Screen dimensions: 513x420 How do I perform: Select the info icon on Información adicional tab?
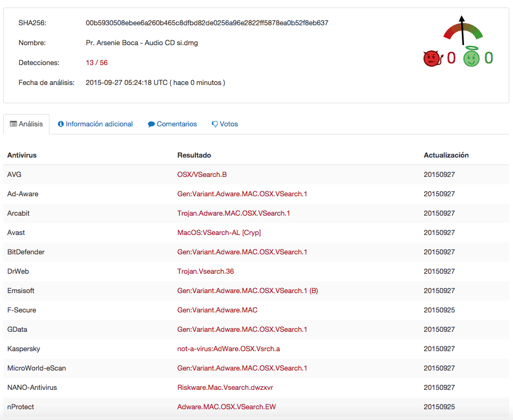point(60,124)
